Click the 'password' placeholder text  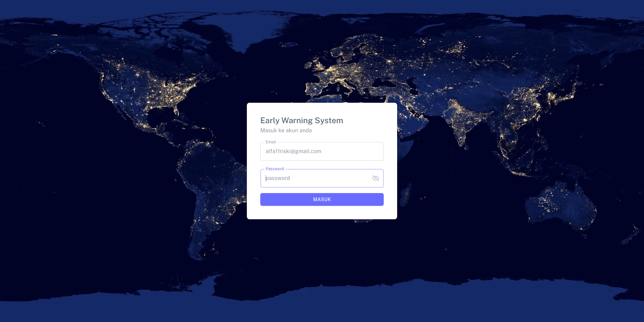pyautogui.click(x=278, y=178)
